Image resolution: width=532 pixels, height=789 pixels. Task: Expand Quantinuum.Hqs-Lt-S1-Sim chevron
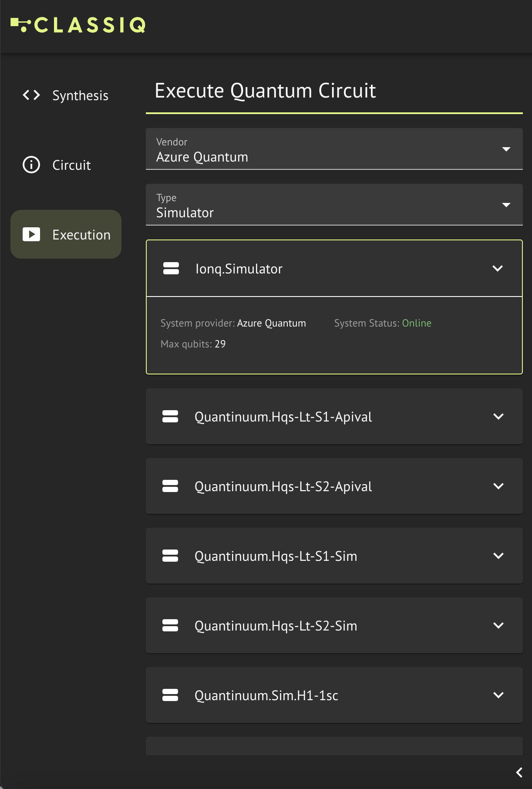[x=498, y=556]
